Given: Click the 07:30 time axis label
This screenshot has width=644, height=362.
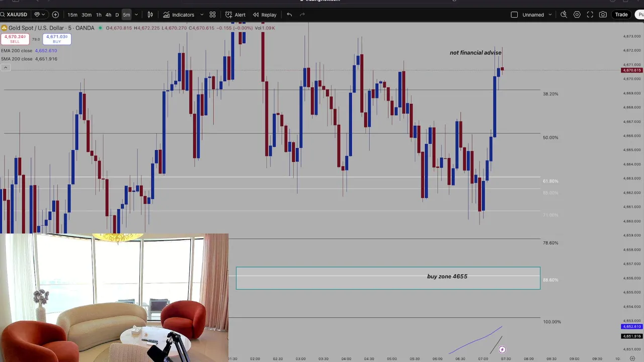Looking at the screenshot, I should point(506,358).
